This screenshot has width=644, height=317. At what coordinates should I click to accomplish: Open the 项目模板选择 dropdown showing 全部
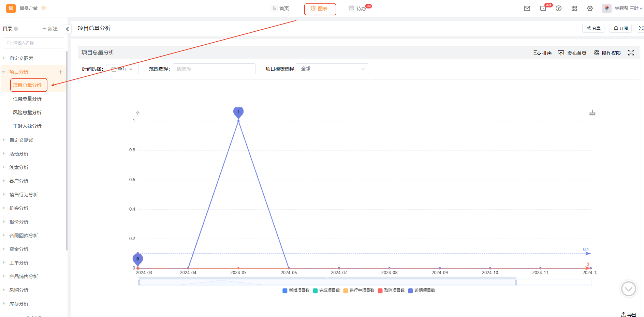[332, 69]
